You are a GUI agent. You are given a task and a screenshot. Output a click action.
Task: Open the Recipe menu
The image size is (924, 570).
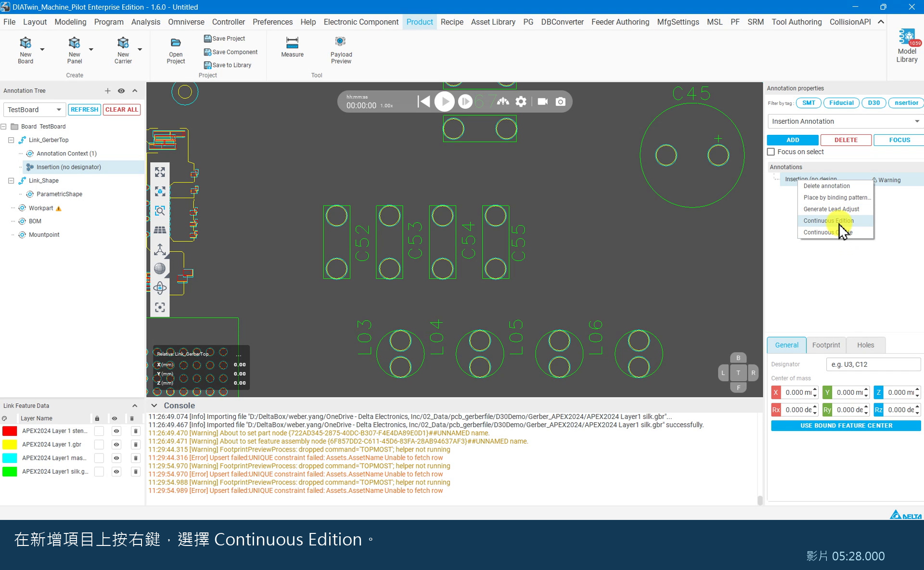tap(452, 22)
